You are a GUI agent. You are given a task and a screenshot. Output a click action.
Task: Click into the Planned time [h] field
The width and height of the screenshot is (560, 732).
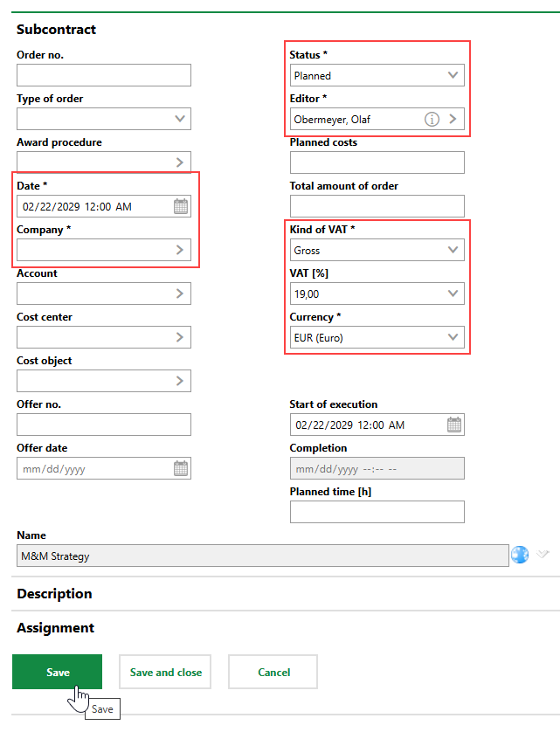click(377, 512)
